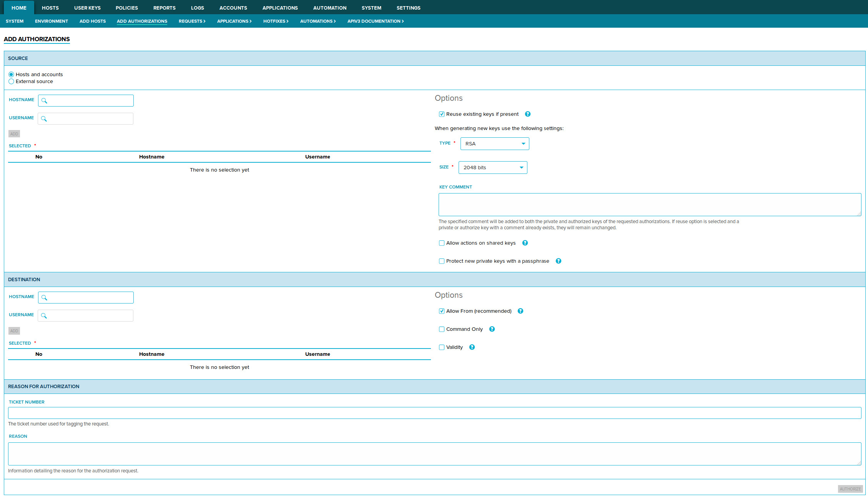Open the Logs tab

[x=198, y=8]
